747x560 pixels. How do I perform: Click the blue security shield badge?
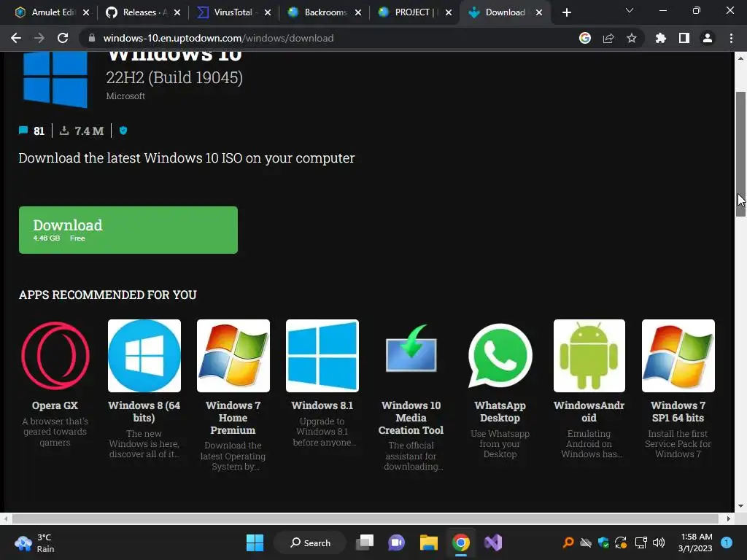(x=123, y=131)
